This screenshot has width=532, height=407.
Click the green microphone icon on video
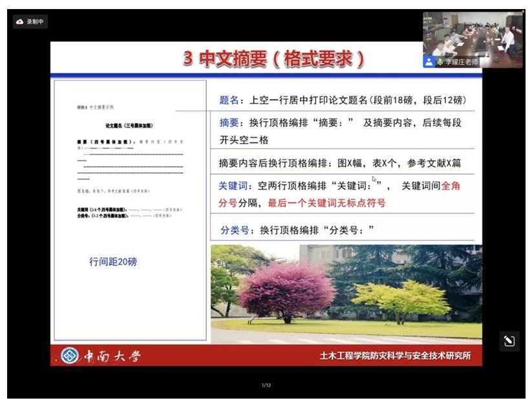point(440,62)
